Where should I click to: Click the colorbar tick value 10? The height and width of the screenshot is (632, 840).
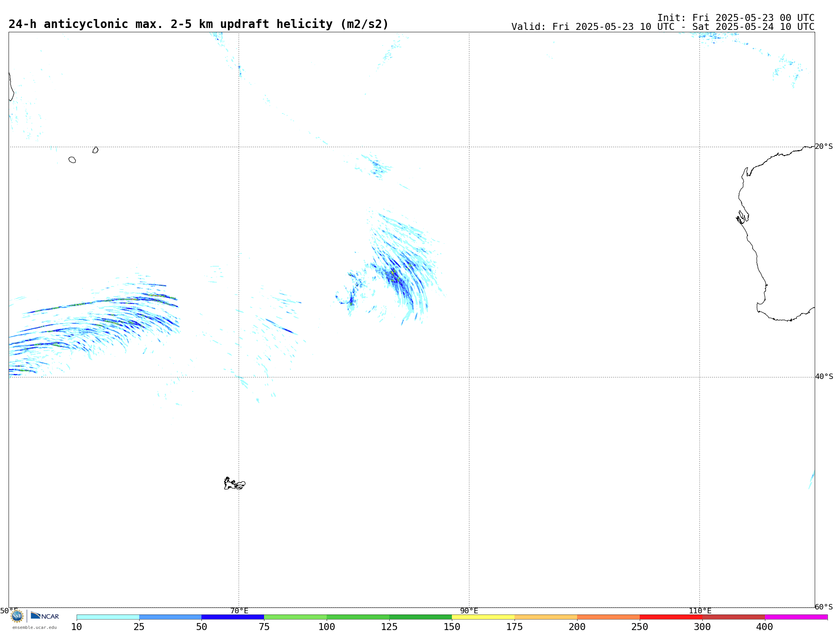pyautogui.click(x=77, y=627)
